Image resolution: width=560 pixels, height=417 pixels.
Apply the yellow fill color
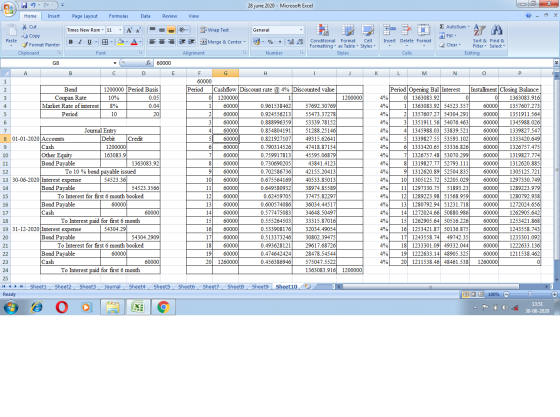coord(121,42)
